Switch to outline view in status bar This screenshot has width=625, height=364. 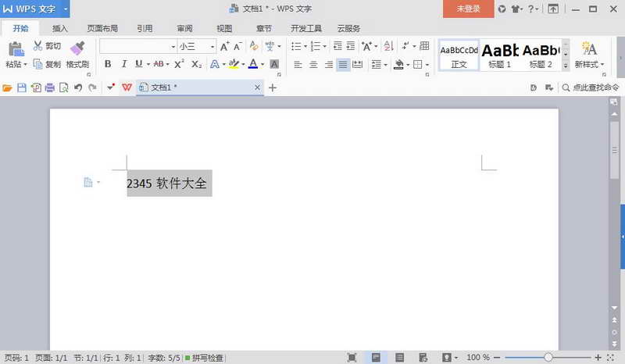(400, 358)
